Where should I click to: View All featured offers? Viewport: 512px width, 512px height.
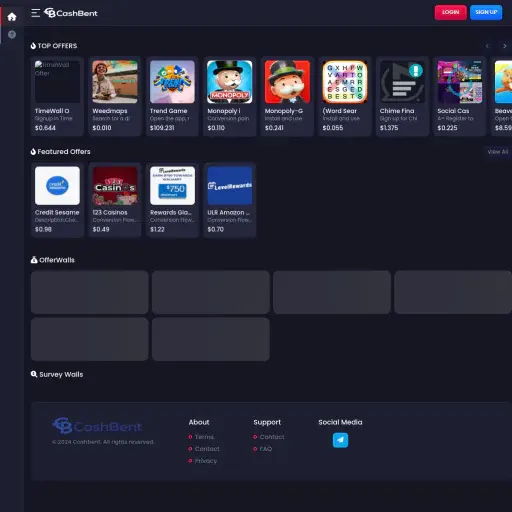498,152
